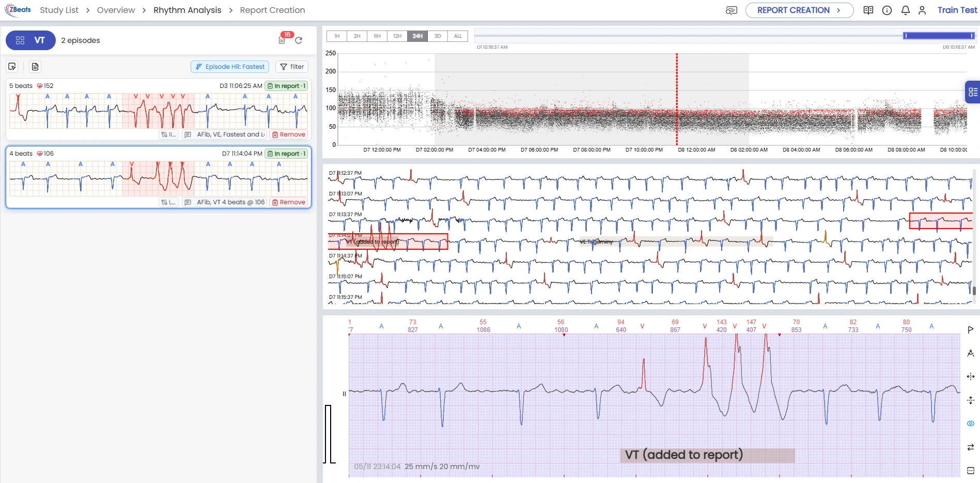Click the AFib, VE, Fastest comment text
Image resolution: width=980 pixels, height=483 pixels.
point(230,134)
